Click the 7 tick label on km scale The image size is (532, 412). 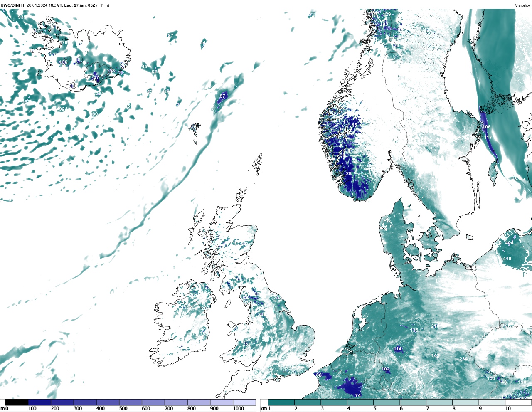point(427,409)
